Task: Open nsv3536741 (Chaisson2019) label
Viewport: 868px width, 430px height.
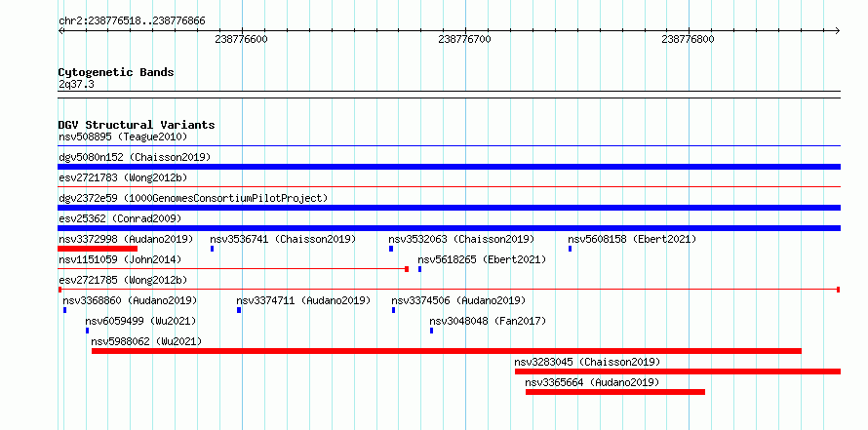Action: (x=283, y=239)
